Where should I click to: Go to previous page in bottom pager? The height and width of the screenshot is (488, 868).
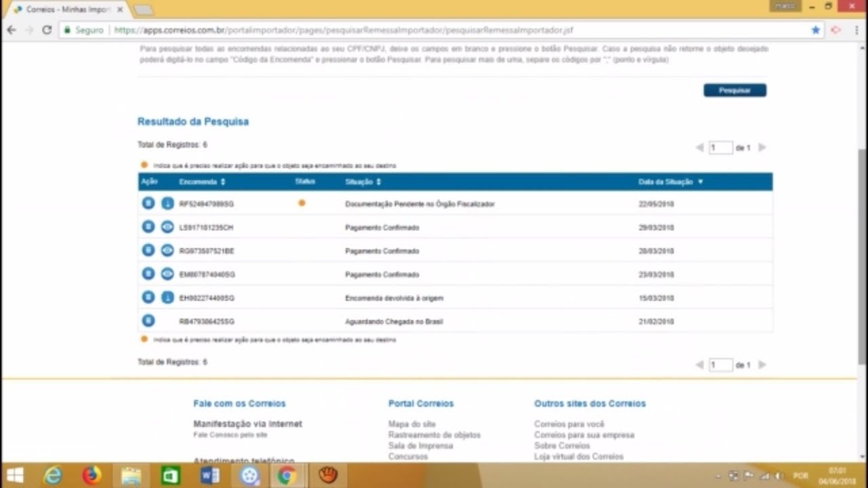point(699,365)
